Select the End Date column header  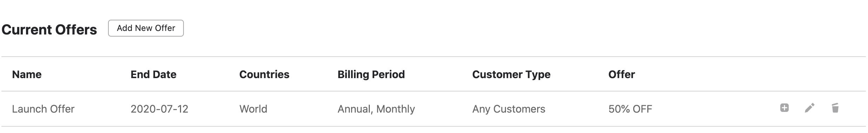153,74
